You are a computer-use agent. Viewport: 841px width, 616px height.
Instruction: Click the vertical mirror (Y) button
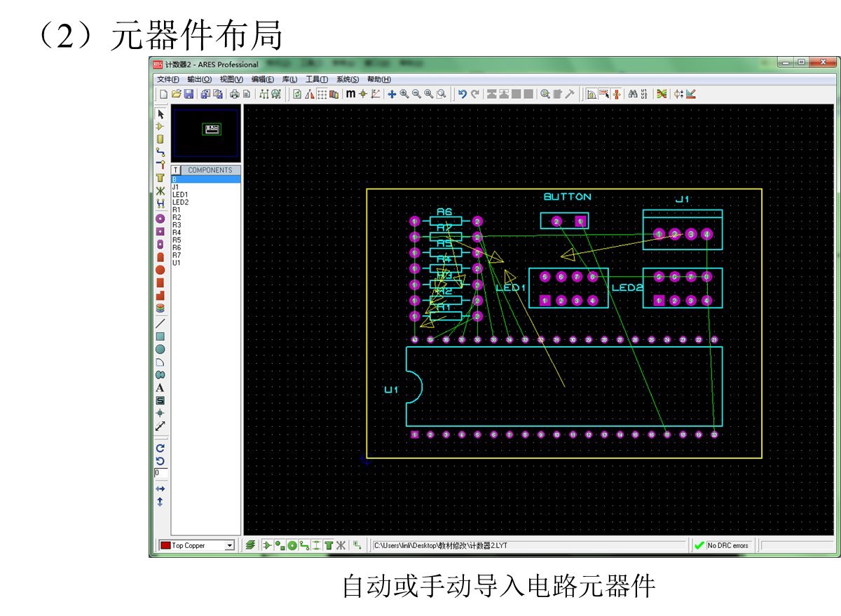(160, 502)
